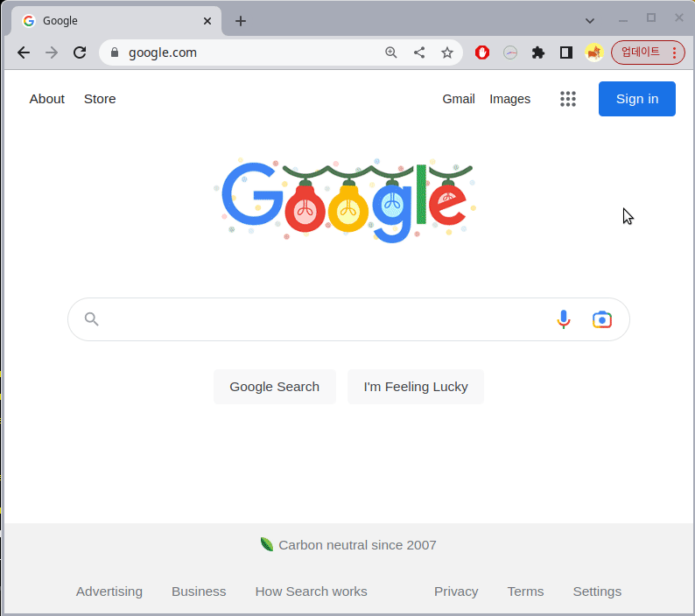
Task: Click the Sign in button
Action: 636,99
